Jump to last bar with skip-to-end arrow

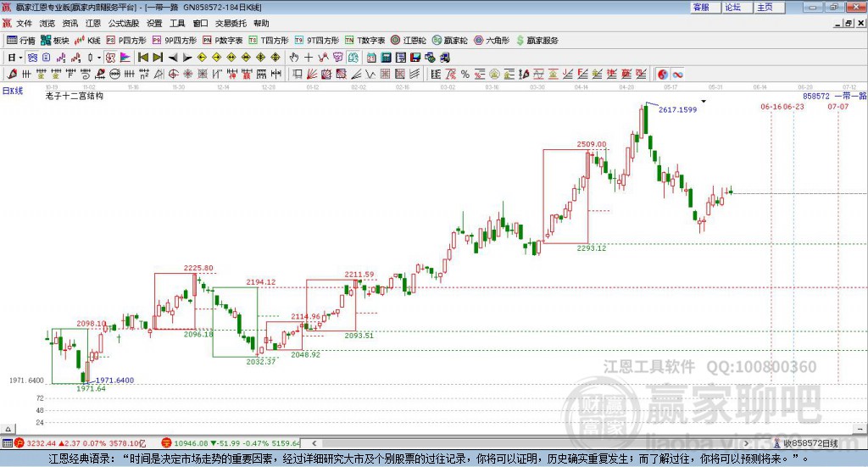(x=158, y=58)
